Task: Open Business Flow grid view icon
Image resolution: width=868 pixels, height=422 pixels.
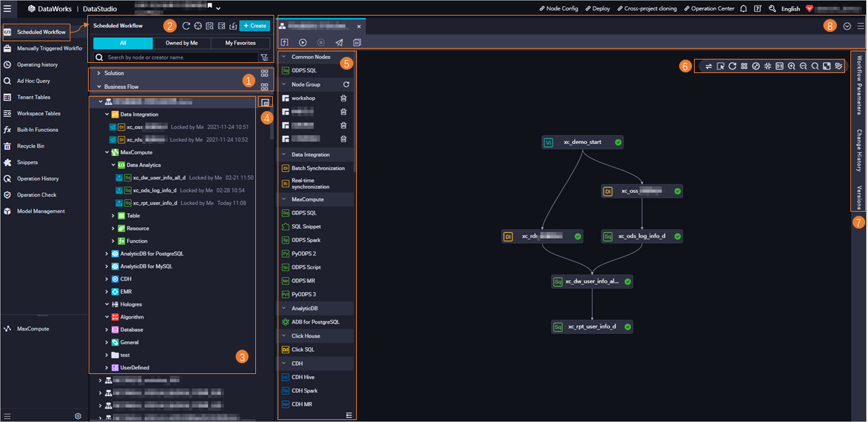Action: click(265, 87)
